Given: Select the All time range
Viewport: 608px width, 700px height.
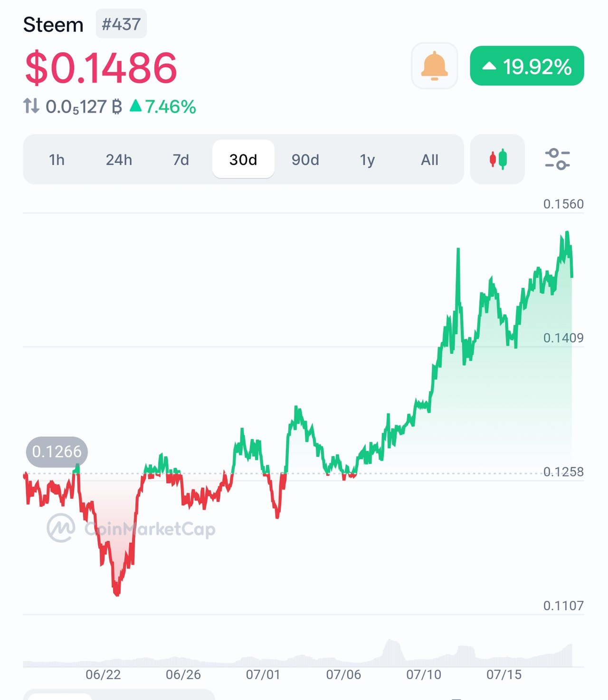Looking at the screenshot, I should (x=429, y=160).
